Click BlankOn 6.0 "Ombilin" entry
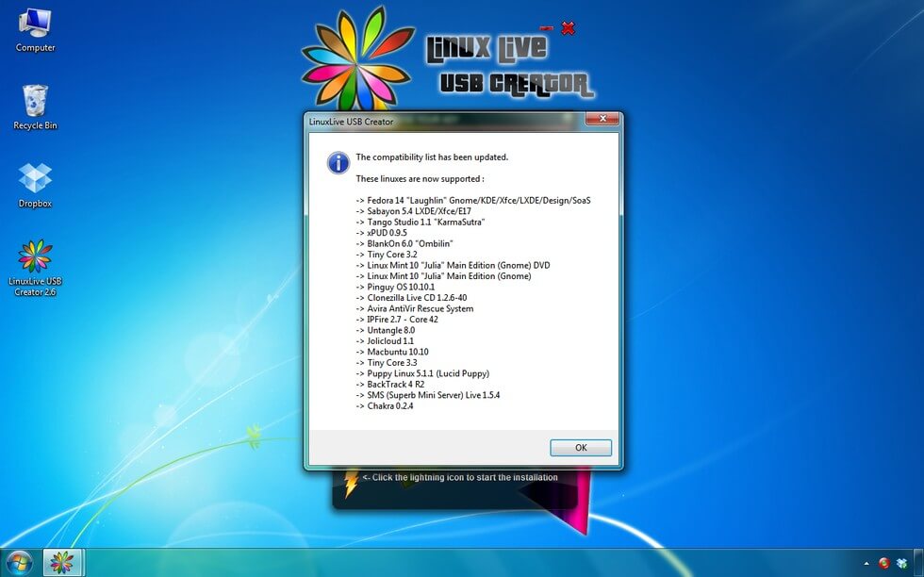 [404, 243]
